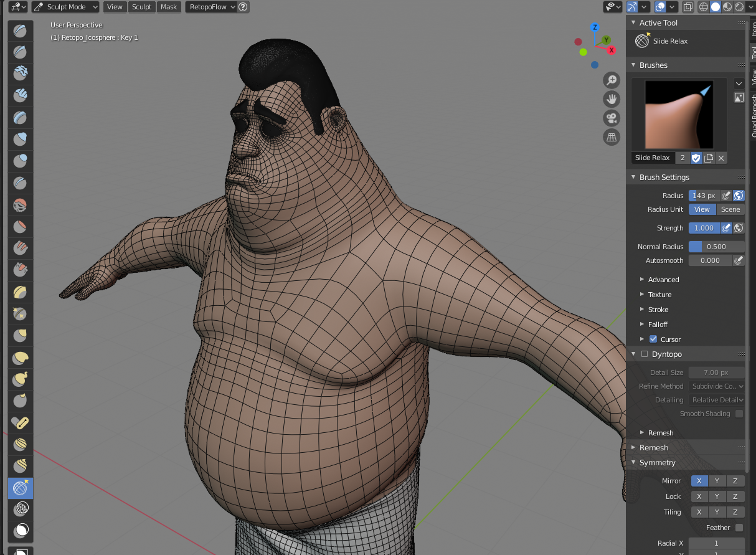Toggle fake user shield for brush
This screenshot has height=555, width=756.
click(696, 158)
